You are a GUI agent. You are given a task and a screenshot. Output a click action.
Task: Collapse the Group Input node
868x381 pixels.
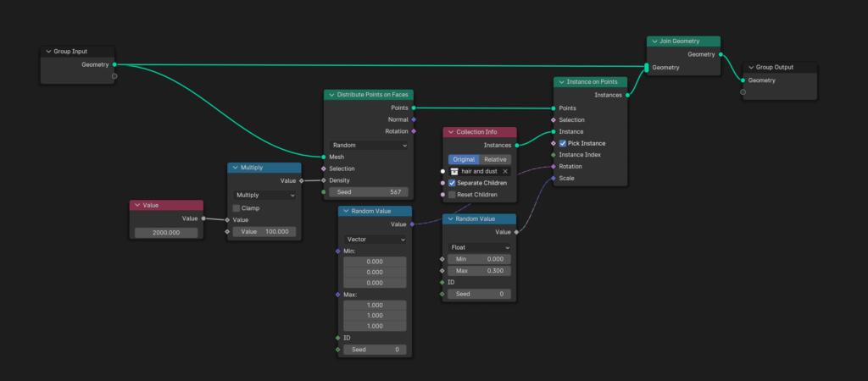coord(48,52)
